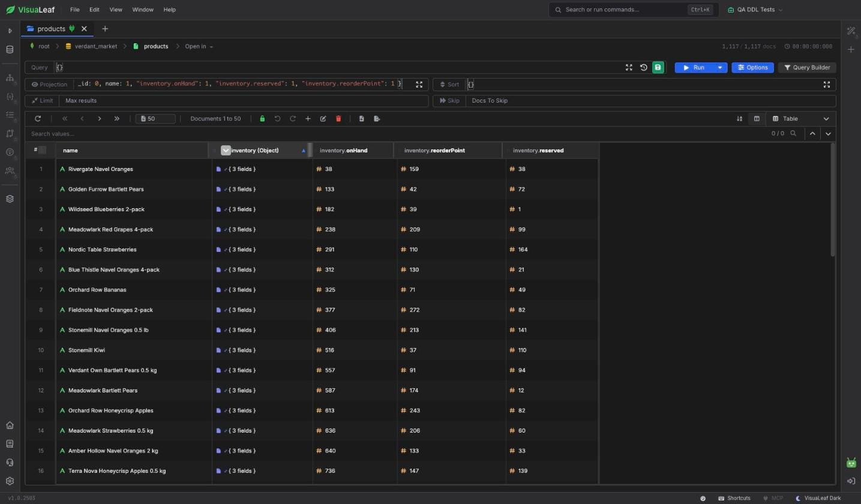861x504 pixels.
Task: Toggle the VisuaLeaf Dark theme switch
Action: click(819, 498)
